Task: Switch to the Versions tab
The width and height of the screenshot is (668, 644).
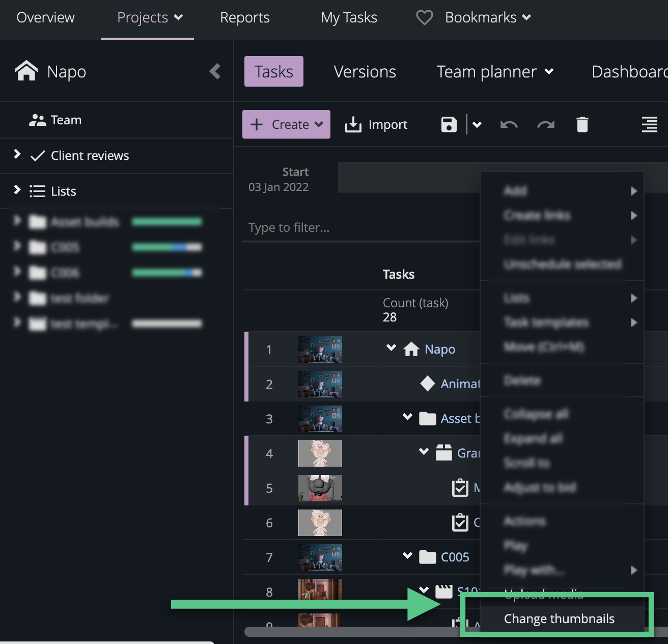Action: (365, 71)
